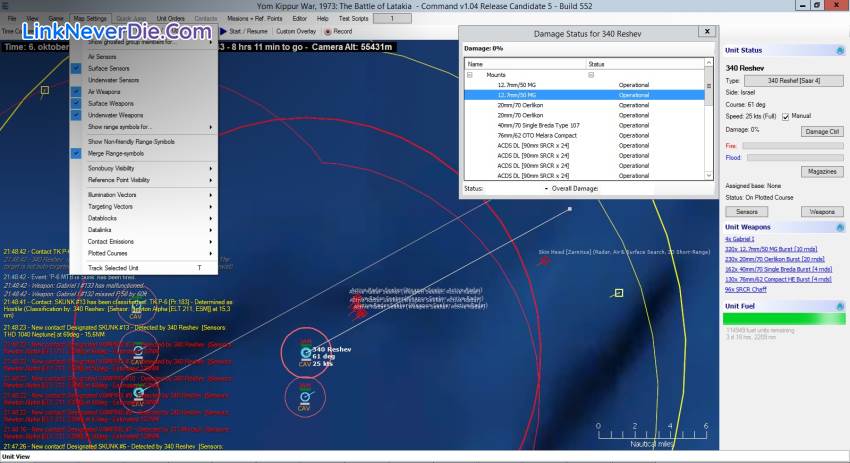The image size is (850, 463).
Task: Choose Track Selected Unit menu entry
Action: pos(144,268)
